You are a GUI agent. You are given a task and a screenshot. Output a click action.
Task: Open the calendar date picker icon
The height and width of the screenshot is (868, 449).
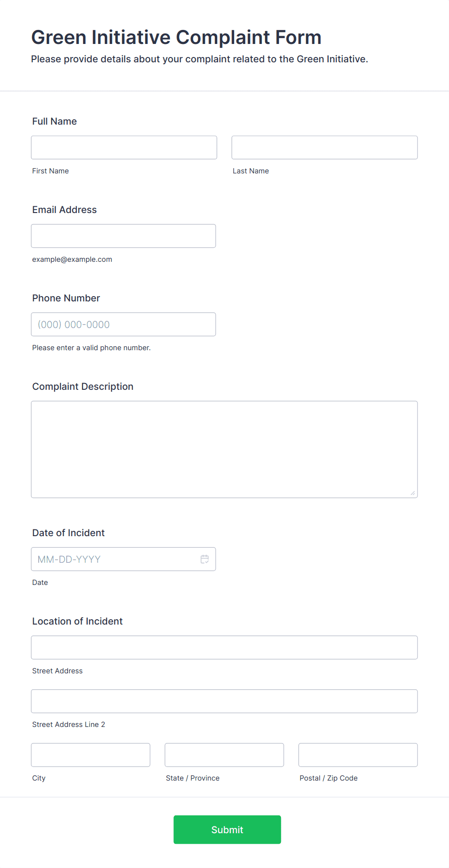(205, 559)
